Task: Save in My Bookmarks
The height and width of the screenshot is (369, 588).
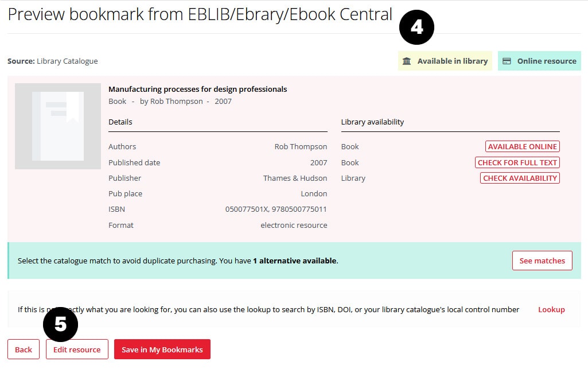Action: pyautogui.click(x=162, y=349)
